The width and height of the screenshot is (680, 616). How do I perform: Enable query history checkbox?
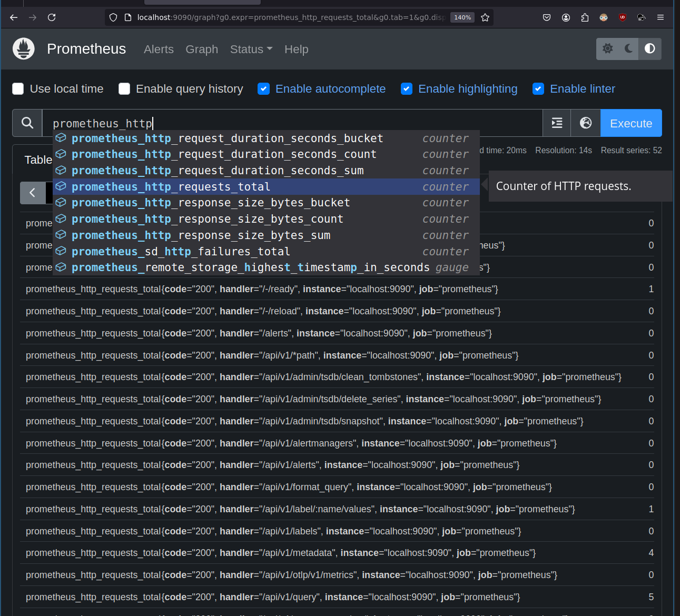tap(124, 89)
